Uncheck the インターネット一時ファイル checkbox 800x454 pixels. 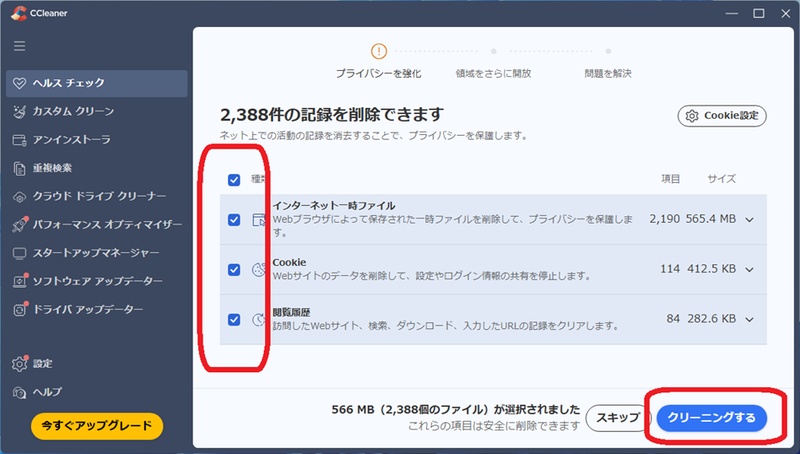[234, 220]
